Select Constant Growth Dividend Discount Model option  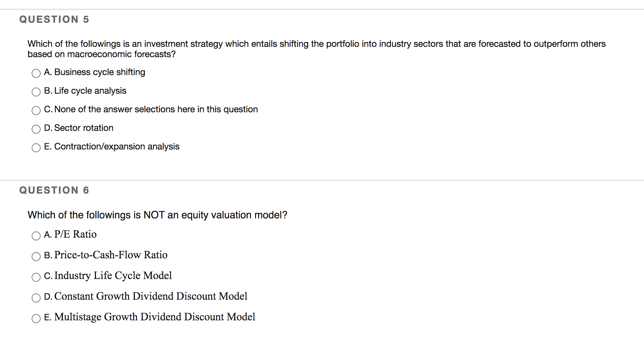36,298
